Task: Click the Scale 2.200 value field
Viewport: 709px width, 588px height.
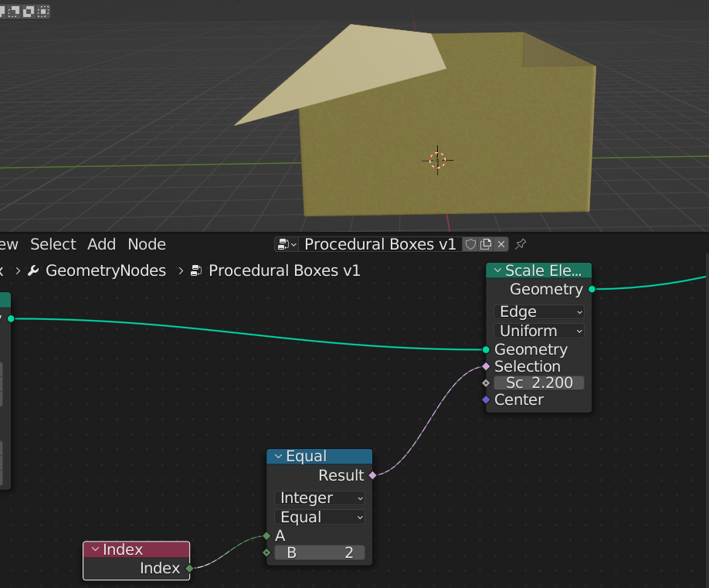Action: click(539, 383)
